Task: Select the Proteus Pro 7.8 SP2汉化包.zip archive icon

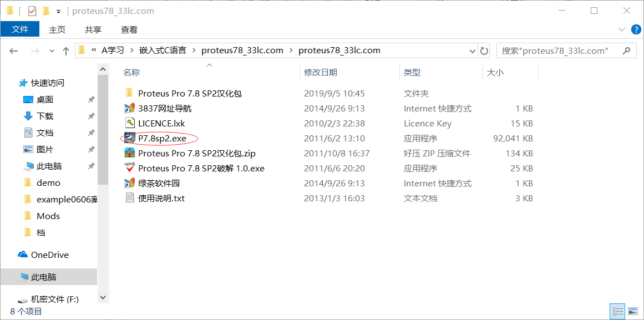Action: pos(129,153)
